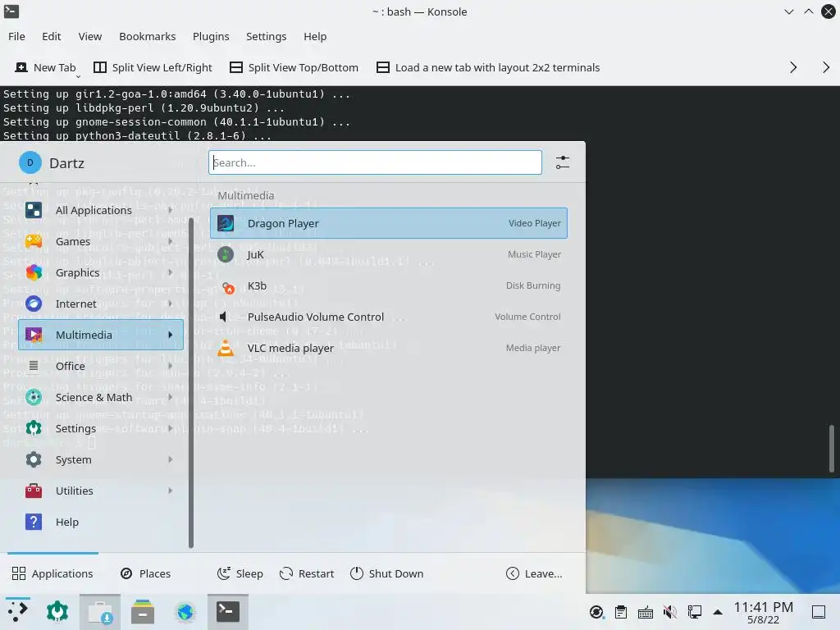Switch to the Applications tab
This screenshot has height=630, width=840.
pos(52,573)
